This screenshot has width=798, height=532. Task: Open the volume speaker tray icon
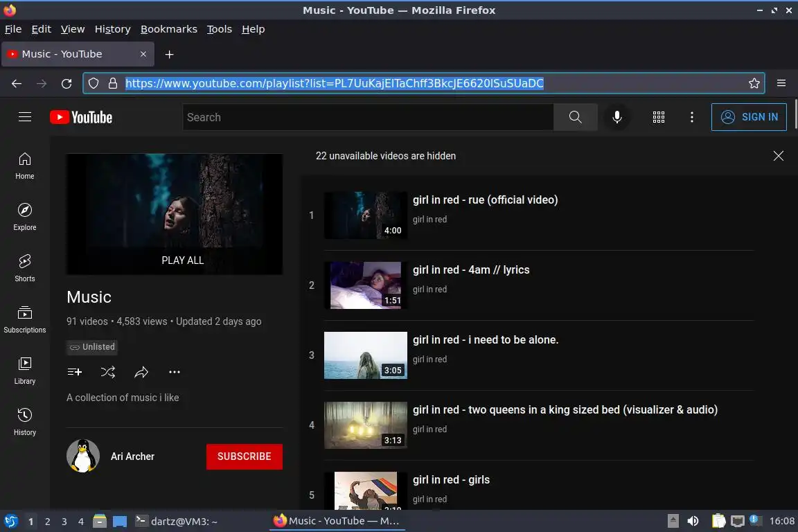tap(693, 521)
